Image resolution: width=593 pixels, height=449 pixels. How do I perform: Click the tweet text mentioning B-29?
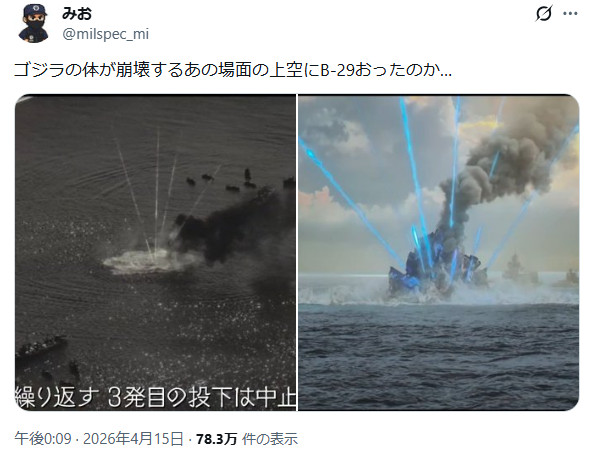click(x=233, y=70)
